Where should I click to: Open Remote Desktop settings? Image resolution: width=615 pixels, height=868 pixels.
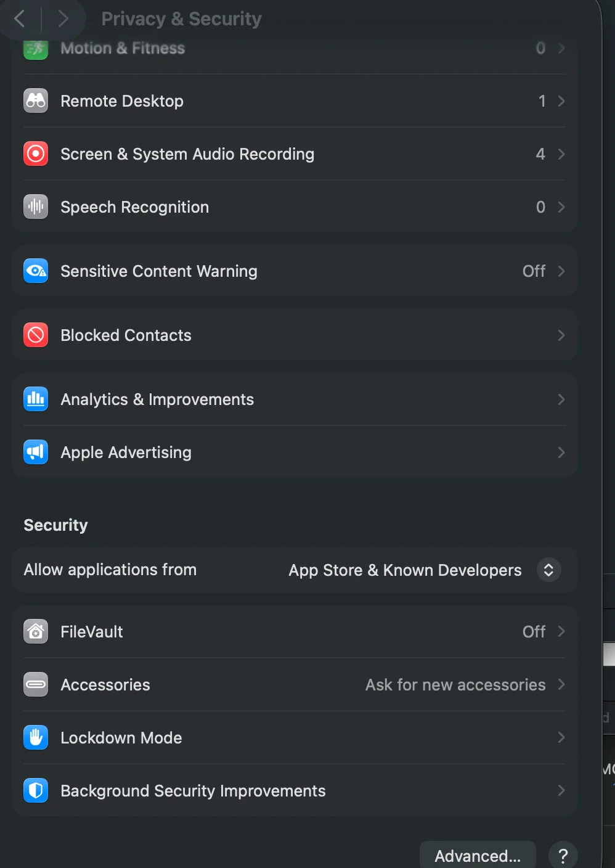(x=122, y=101)
